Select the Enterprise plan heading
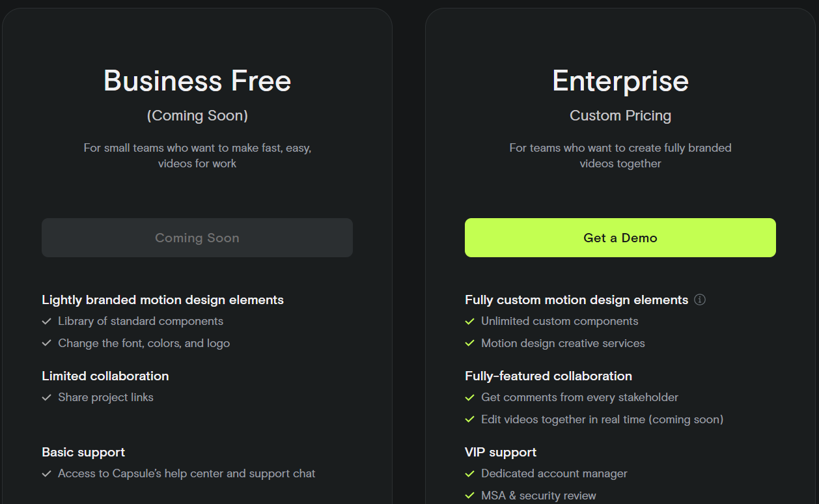819x504 pixels. pyautogui.click(x=620, y=81)
